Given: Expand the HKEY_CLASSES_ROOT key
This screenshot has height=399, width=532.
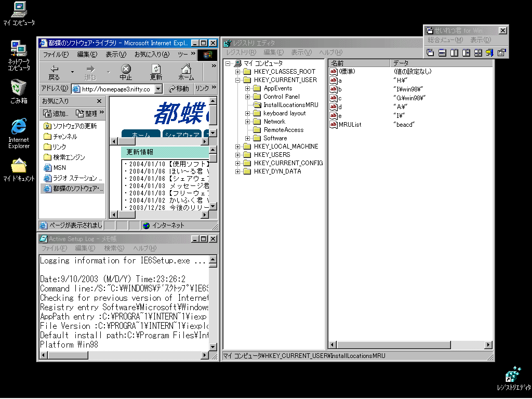Looking at the screenshot, I should pyautogui.click(x=238, y=72).
